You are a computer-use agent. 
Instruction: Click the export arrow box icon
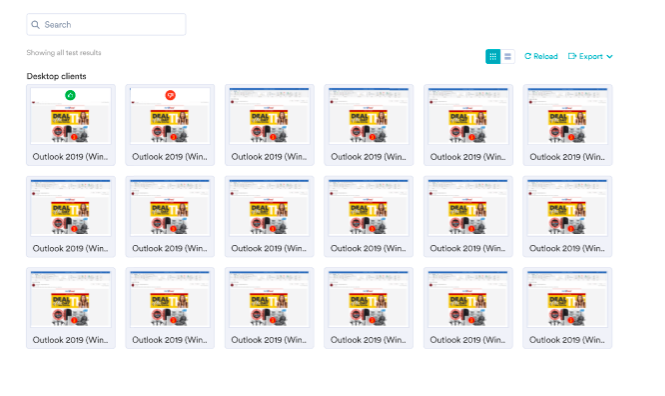(x=572, y=56)
